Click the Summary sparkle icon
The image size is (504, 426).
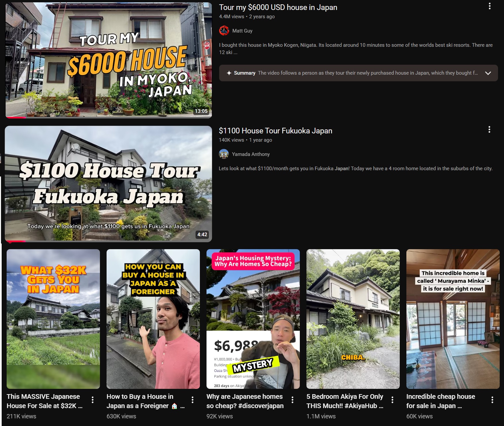pos(229,73)
